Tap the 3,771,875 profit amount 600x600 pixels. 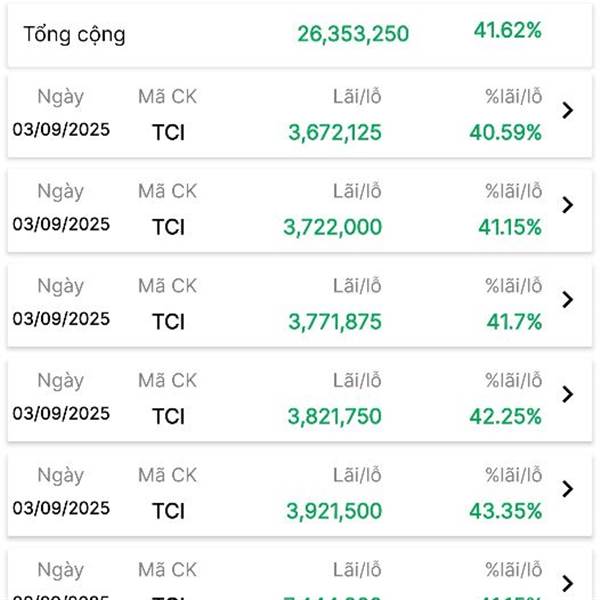click(335, 322)
